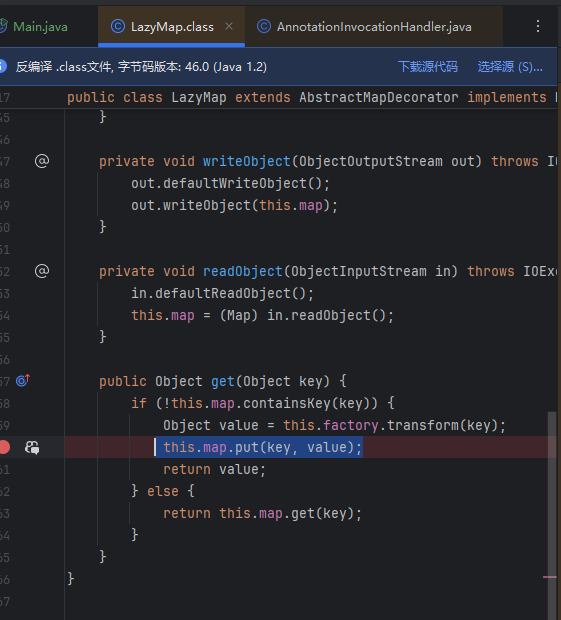Click the return value; line
This screenshot has width=561, height=620.
[214, 469]
